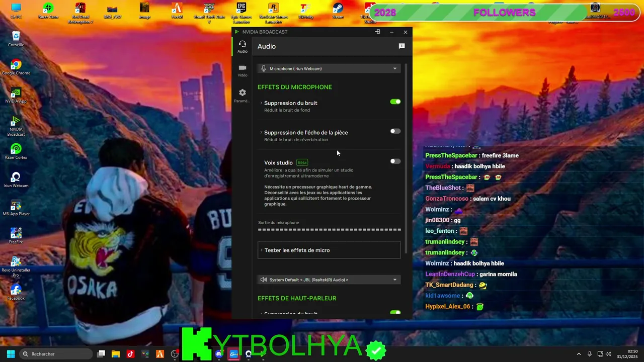Toggle the speaker noise suppression switch at the bottom
The image size is (644, 362).
395,313
